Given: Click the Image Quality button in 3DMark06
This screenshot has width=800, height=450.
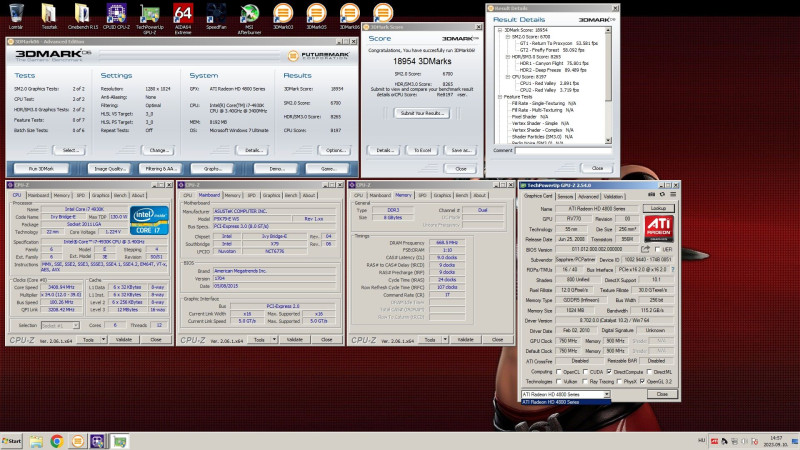Looking at the screenshot, I should tap(109, 168).
